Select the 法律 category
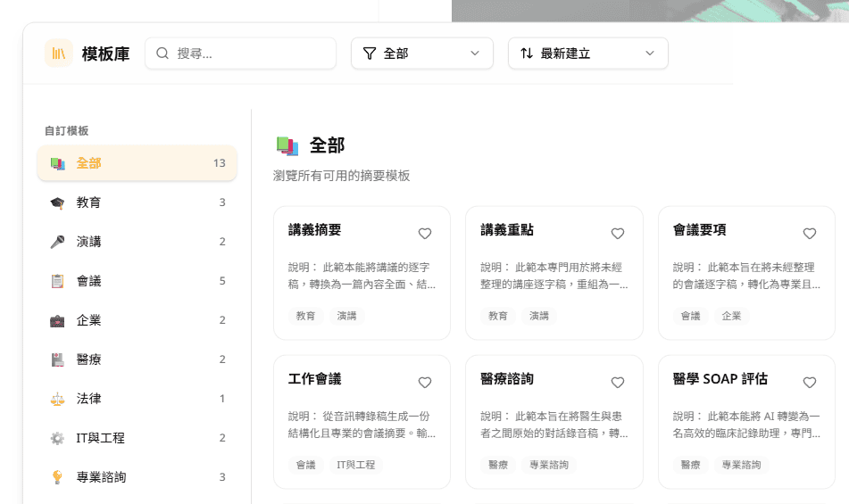Image resolution: width=849 pixels, height=504 pixels. 137,399
